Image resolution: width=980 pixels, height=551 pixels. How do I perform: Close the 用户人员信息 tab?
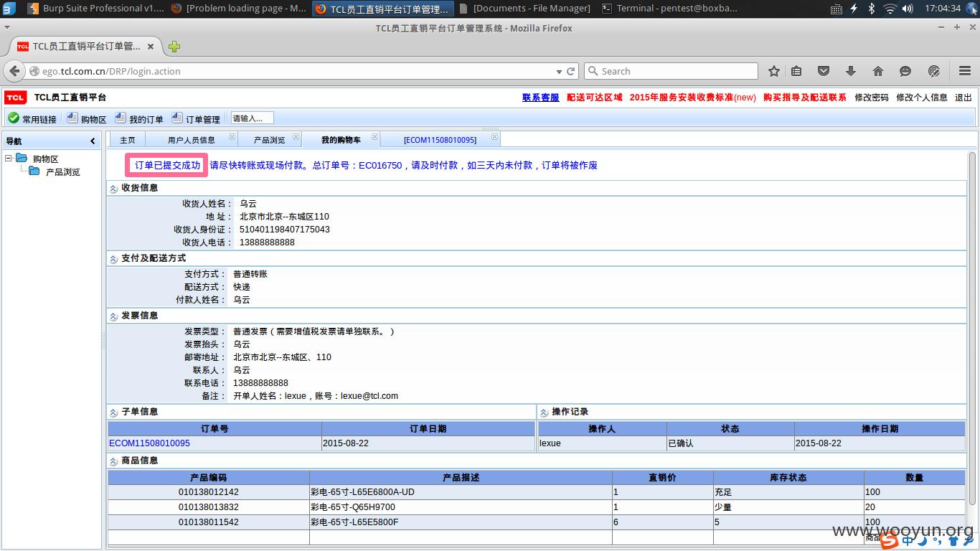(x=231, y=137)
